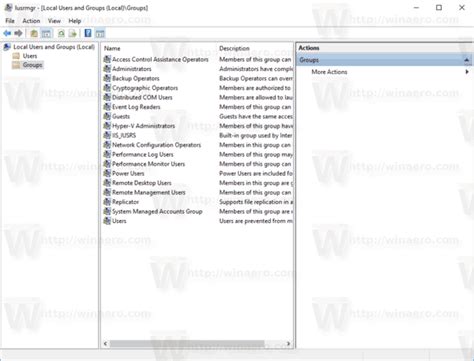Click the Refresh toolbar icon

(x=61, y=33)
